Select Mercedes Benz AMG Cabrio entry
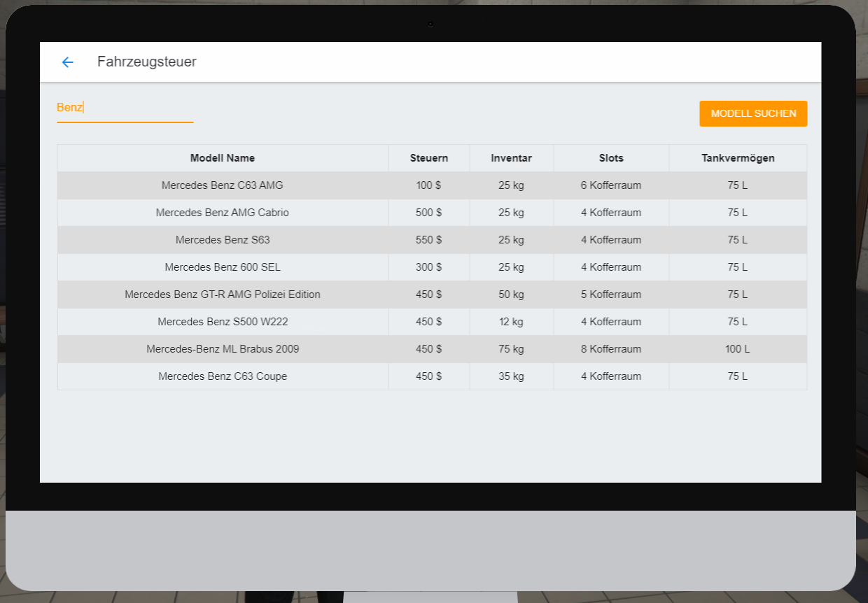The height and width of the screenshot is (603, 868). click(x=223, y=213)
